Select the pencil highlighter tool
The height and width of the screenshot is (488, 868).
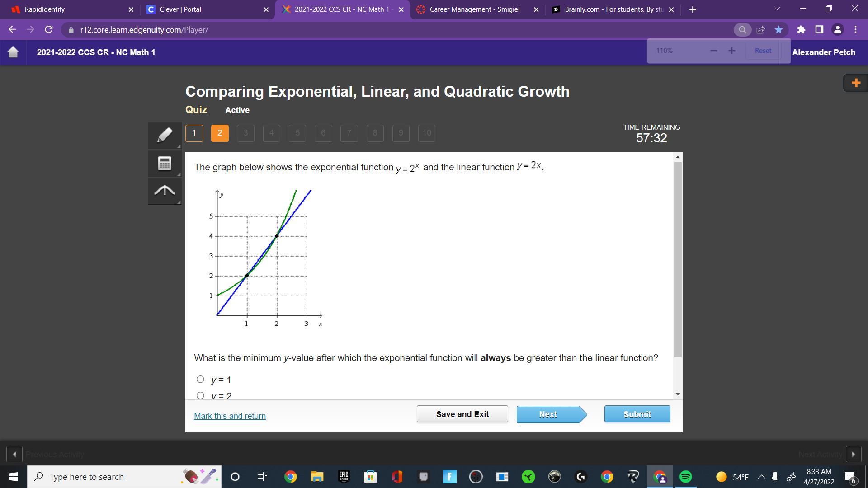165,135
